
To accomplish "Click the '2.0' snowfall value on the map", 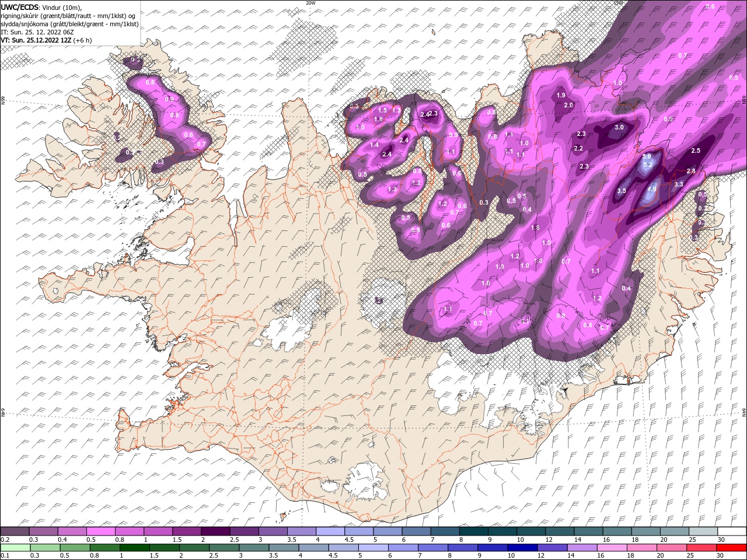I will [568, 105].
